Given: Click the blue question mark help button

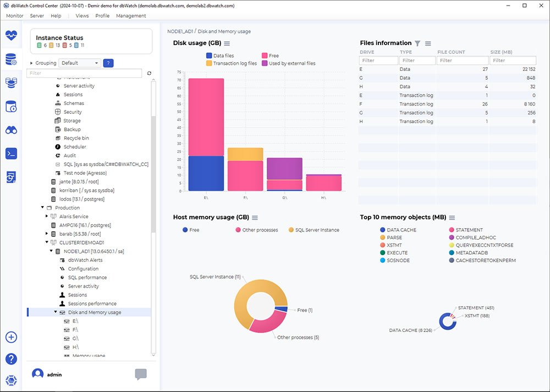Looking at the screenshot, I should click(11, 359).
